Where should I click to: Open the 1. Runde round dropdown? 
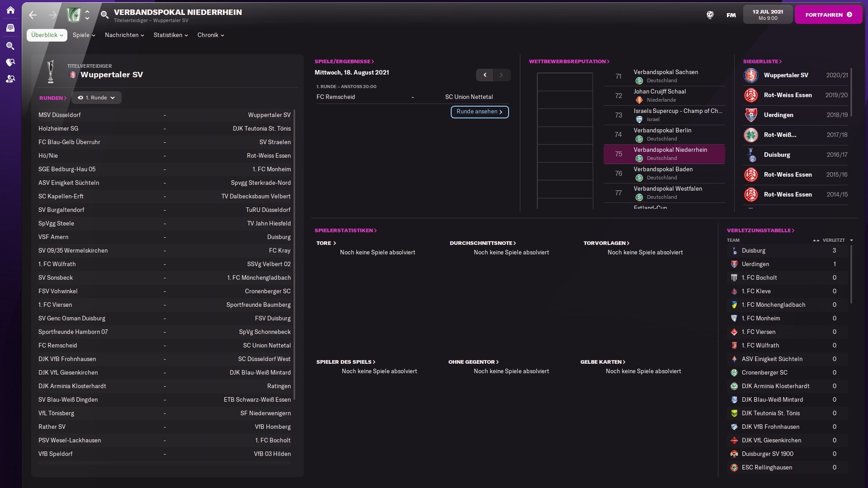96,98
